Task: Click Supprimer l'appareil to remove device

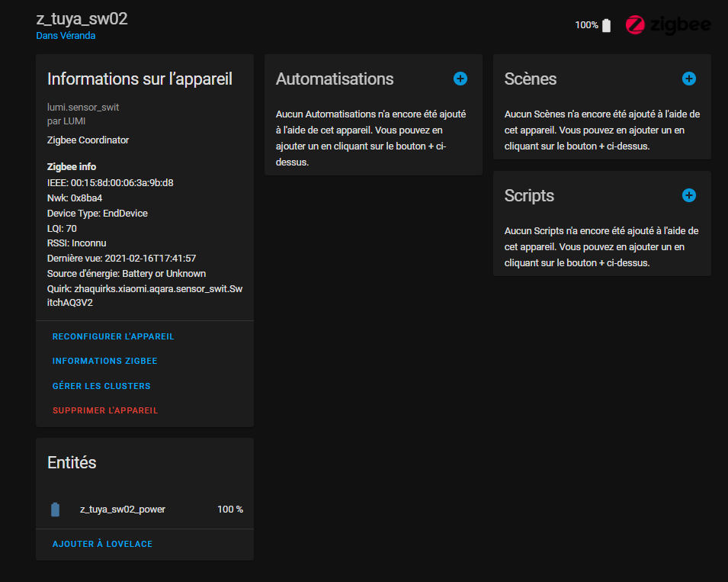Action: pos(105,410)
